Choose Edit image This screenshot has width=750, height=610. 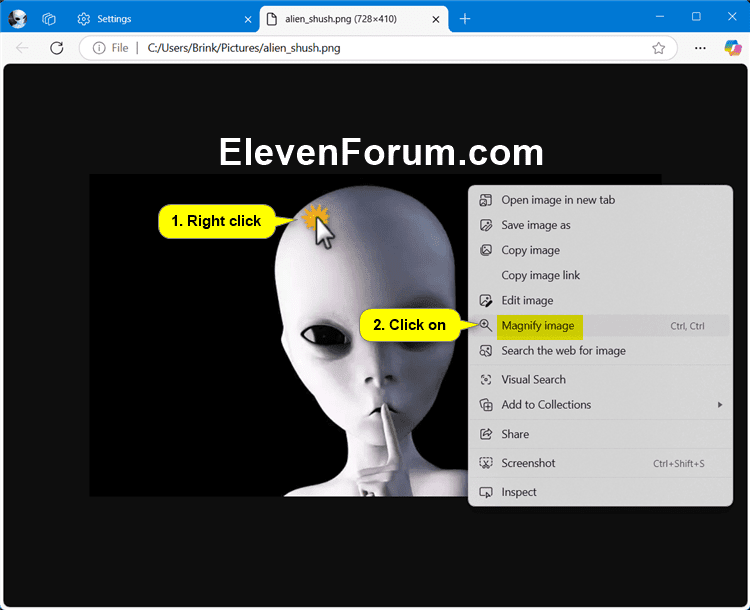tap(600, 300)
